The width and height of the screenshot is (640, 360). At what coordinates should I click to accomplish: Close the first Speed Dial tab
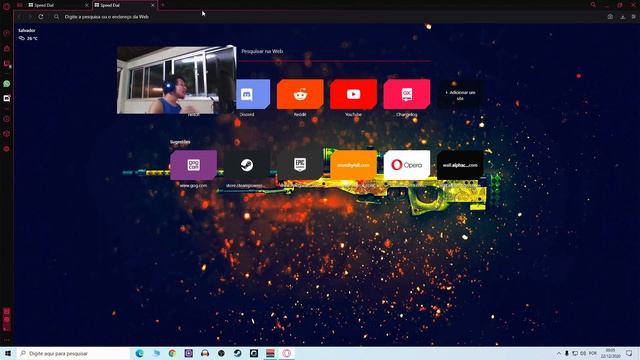tap(87, 5)
